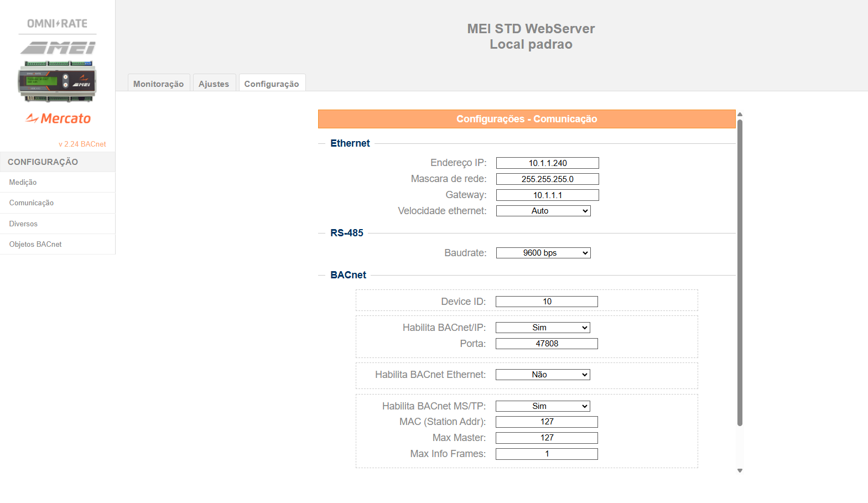This screenshot has height=503, width=868.
Task: Open the Velocidade ethernet dropdown
Action: pyautogui.click(x=543, y=211)
